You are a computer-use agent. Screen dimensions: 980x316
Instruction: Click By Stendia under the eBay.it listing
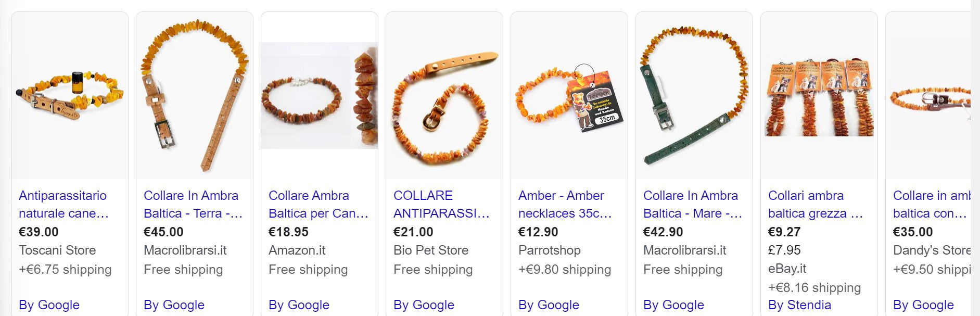click(799, 305)
